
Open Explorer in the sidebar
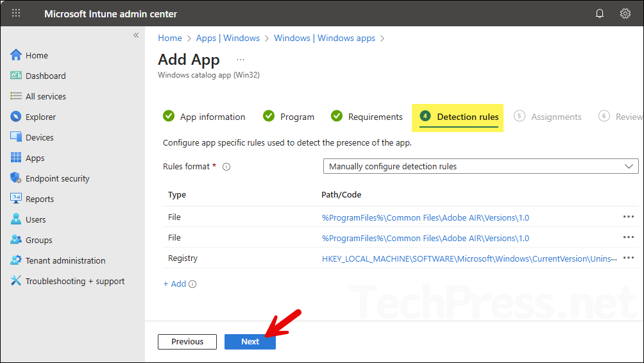40,117
